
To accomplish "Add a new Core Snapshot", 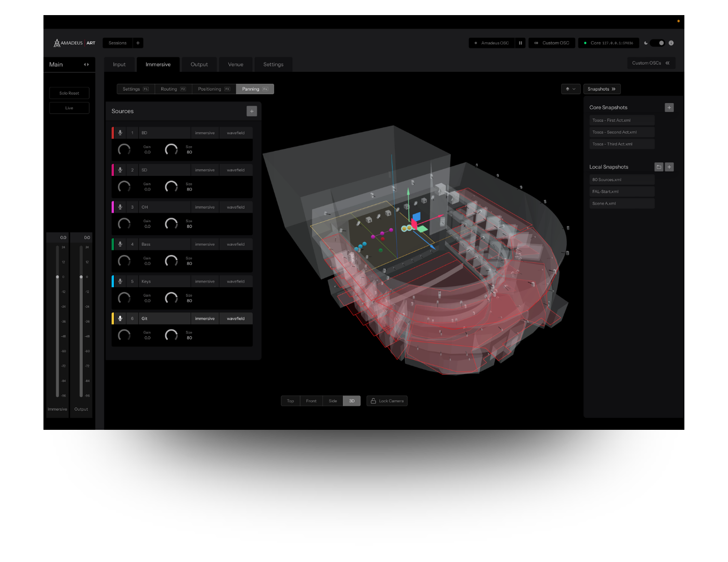I will 669,108.
